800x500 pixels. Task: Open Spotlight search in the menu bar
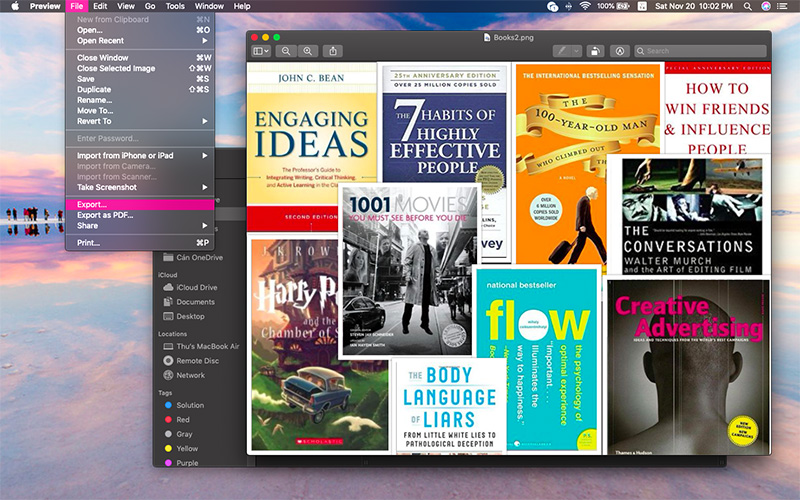[747, 6]
